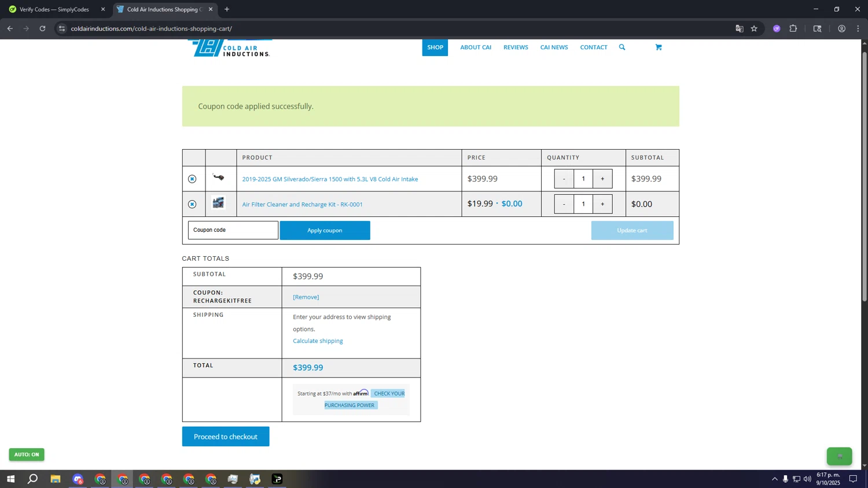
Task: Open the Windows notification center
Action: [853, 479]
